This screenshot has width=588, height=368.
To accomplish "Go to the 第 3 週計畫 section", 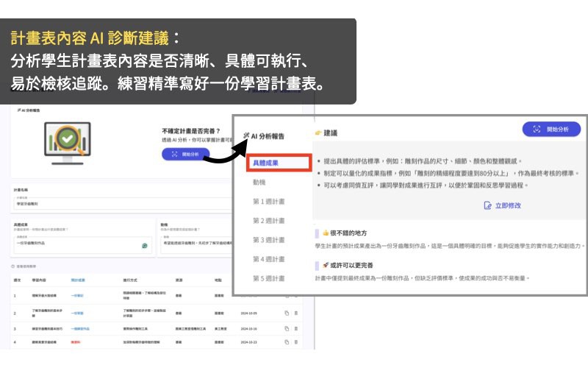I will (x=268, y=240).
